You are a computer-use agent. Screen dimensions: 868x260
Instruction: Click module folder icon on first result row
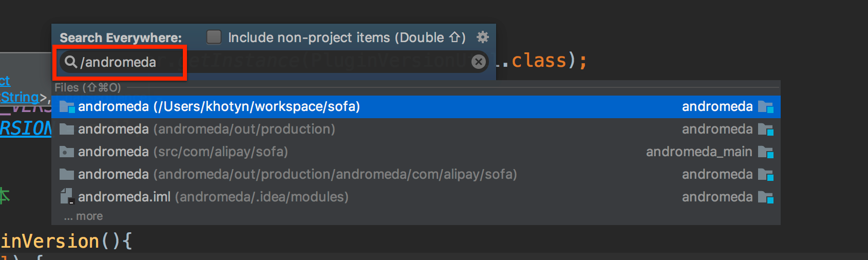766,107
